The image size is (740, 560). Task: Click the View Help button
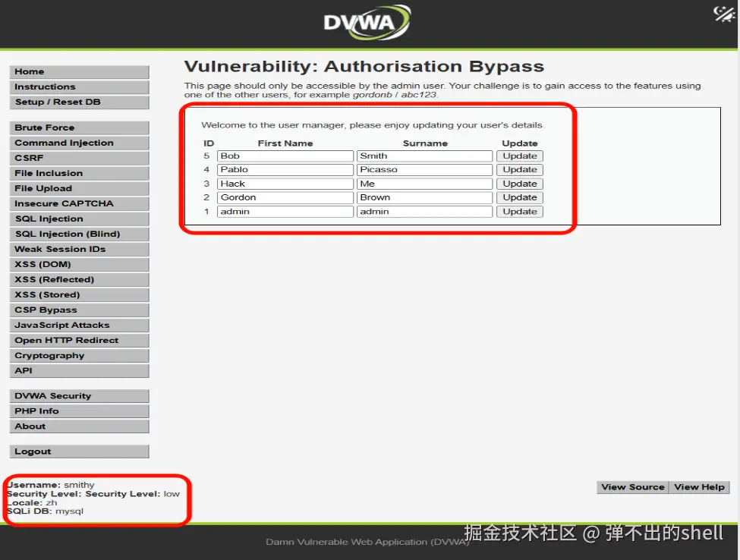[x=699, y=487]
